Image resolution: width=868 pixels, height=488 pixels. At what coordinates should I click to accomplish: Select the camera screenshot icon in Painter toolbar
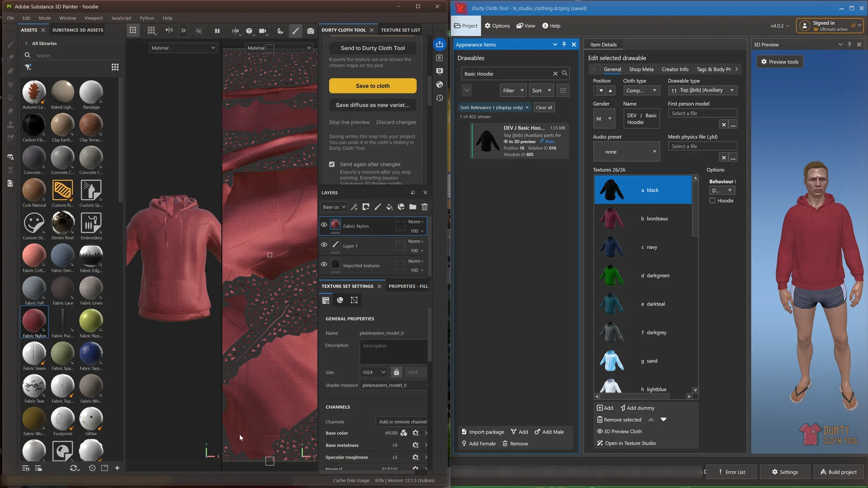[x=310, y=31]
